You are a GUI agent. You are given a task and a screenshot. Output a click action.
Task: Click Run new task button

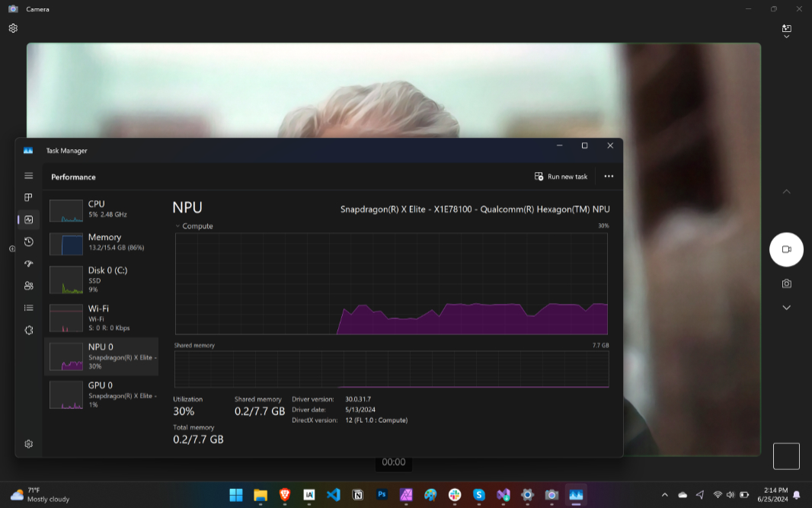pyautogui.click(x=561, y=177)
